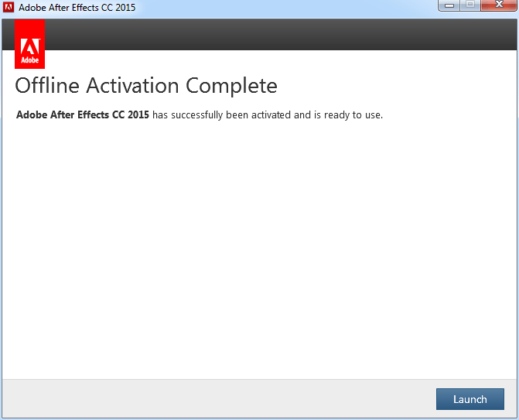Close the activation window

(x=500, y=5)
